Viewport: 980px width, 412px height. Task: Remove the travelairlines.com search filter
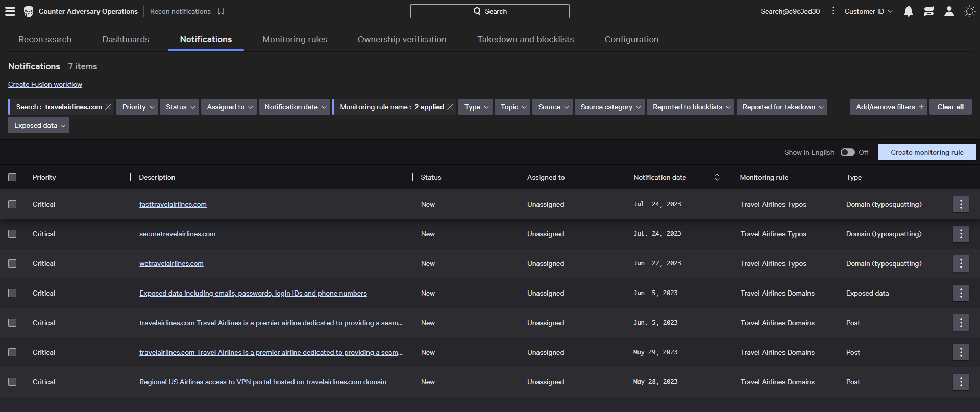point(108,107)
